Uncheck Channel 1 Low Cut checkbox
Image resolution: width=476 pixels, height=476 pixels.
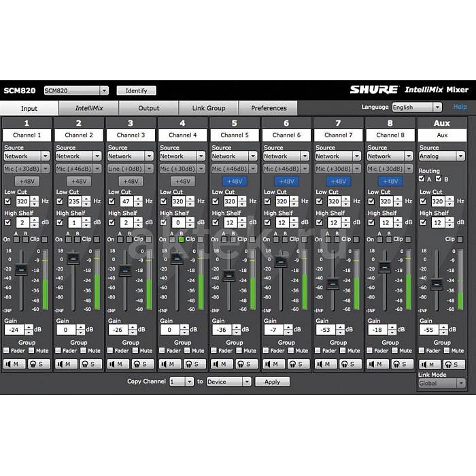tap(7, 201)
